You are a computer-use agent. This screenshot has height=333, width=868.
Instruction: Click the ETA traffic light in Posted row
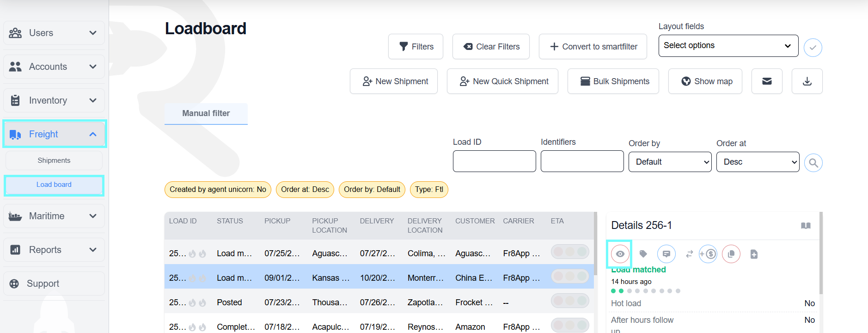570,301
